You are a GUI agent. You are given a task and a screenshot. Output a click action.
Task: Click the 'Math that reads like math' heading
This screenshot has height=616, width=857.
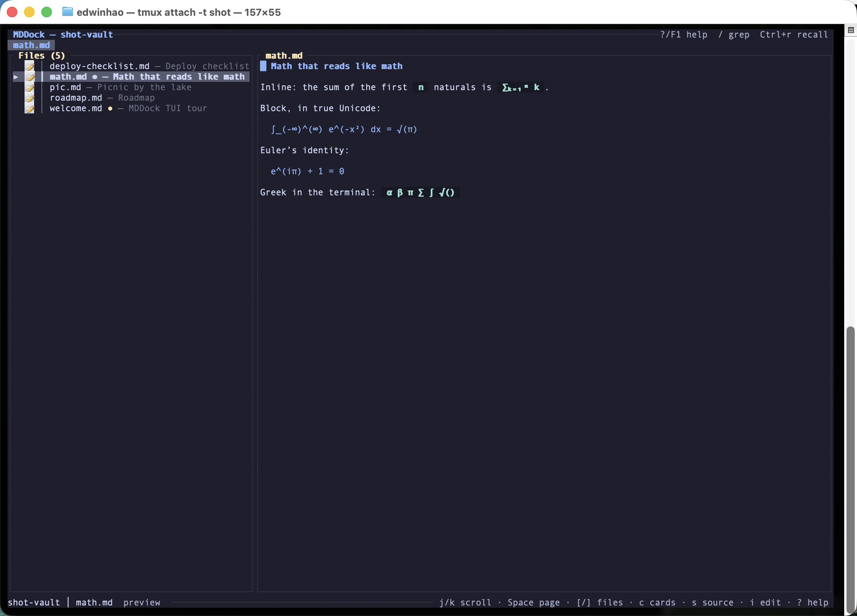336,66
